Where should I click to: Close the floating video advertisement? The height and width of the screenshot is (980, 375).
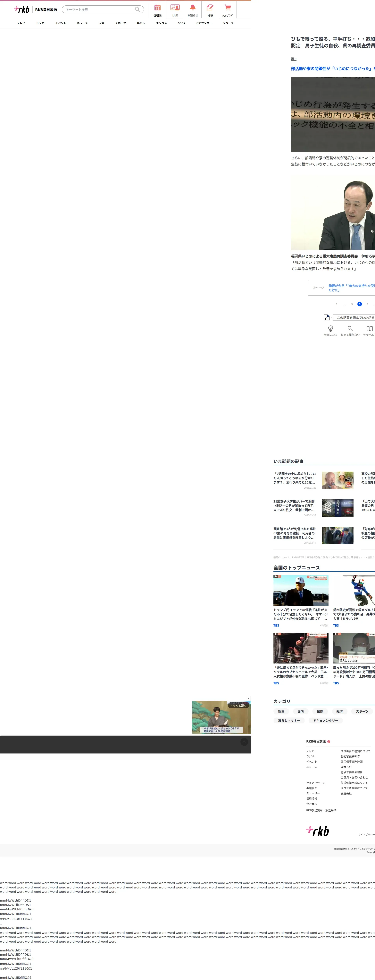pos(248,698)
